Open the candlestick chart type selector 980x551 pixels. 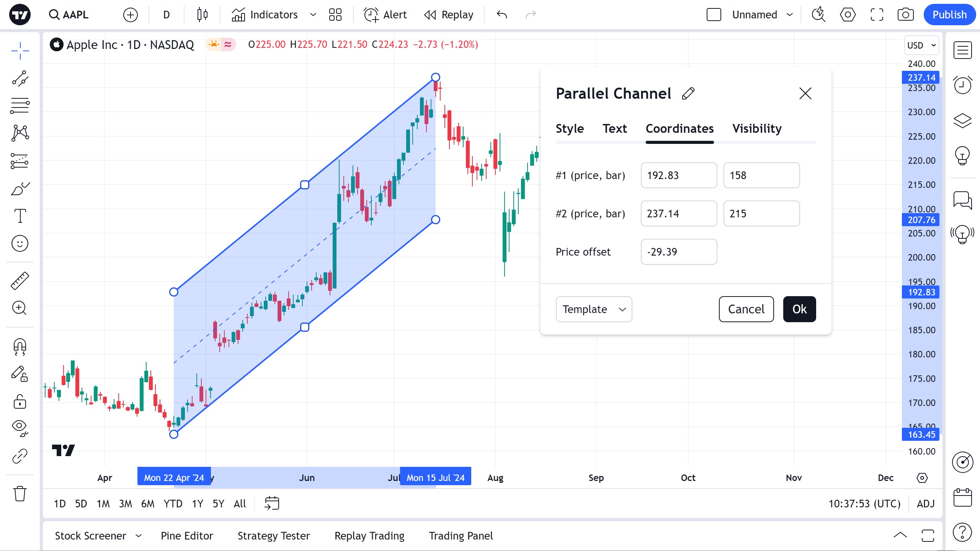point(202,15)
